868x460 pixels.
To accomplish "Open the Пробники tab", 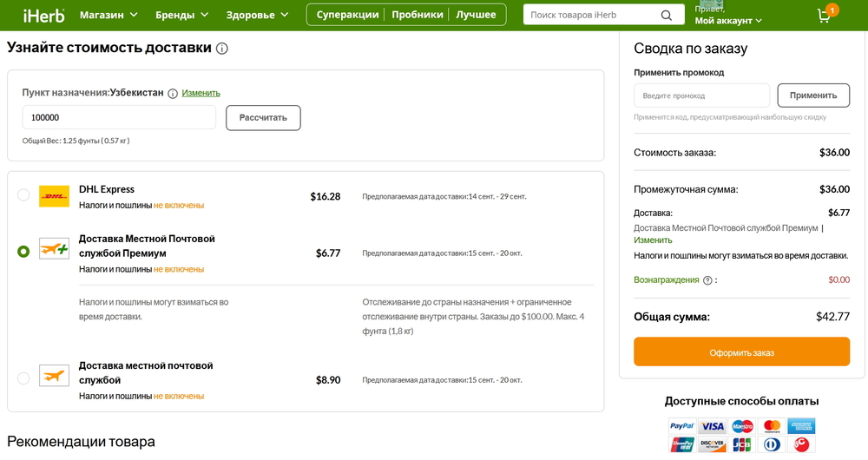I will coord(418,15).
